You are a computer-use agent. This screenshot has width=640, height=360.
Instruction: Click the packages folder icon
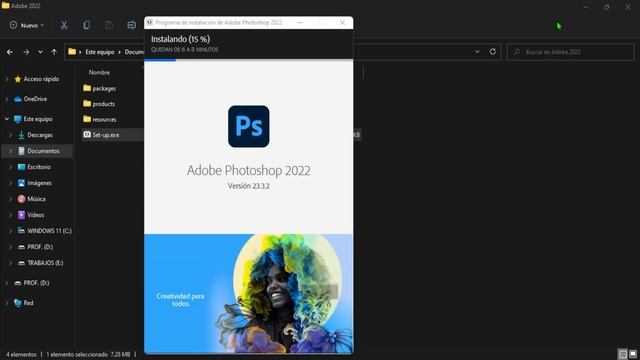87,88
